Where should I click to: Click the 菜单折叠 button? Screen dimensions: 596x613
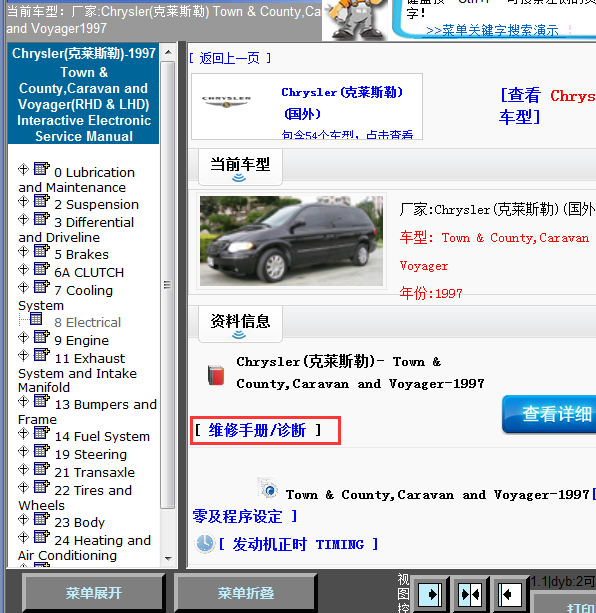click(x=245, y=593)
